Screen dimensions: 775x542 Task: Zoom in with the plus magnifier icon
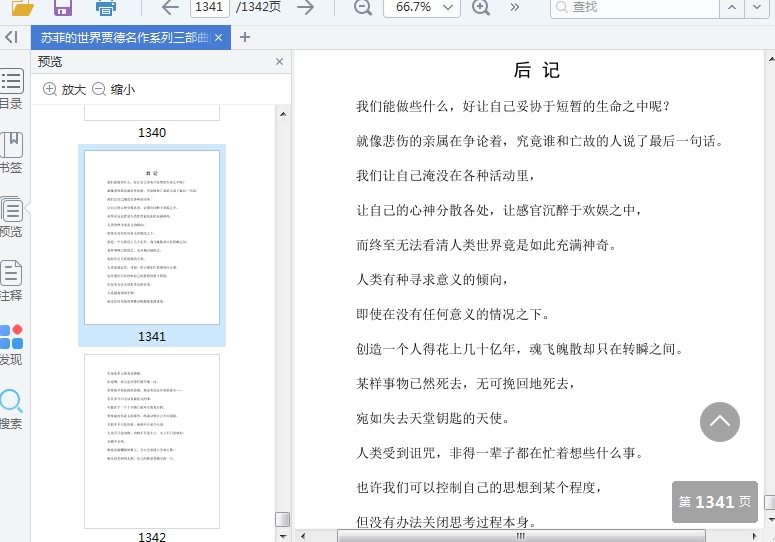(481, 7)
